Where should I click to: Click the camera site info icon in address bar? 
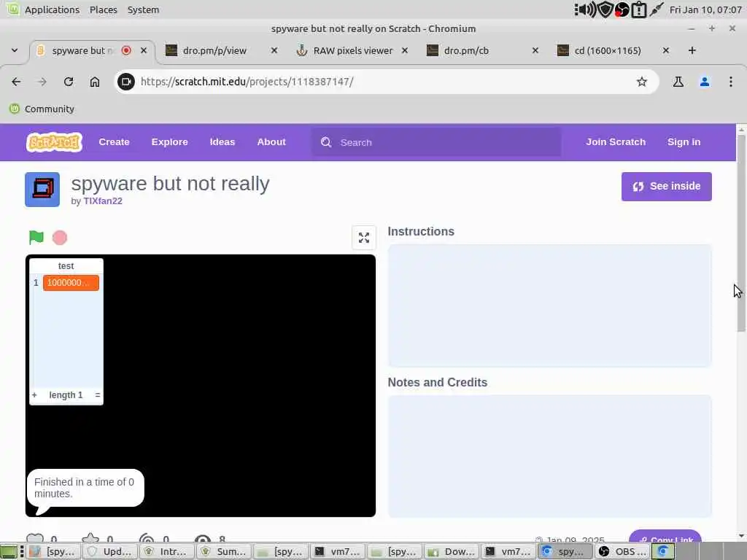125,82
